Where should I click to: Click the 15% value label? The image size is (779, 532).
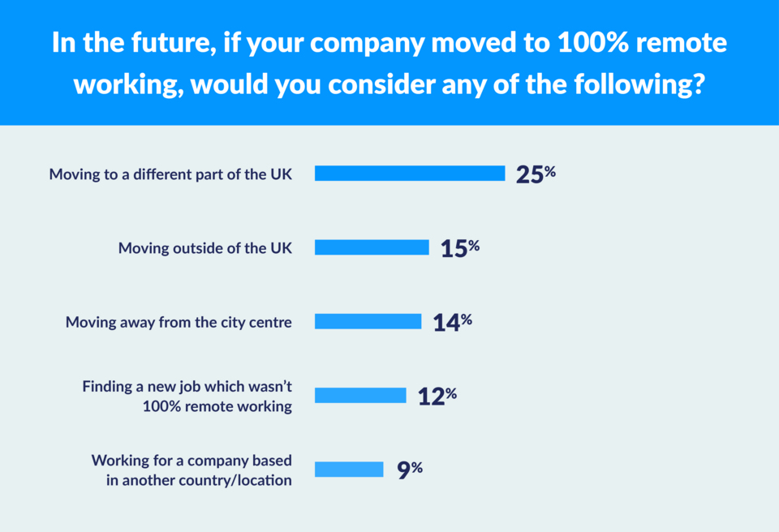460,248
